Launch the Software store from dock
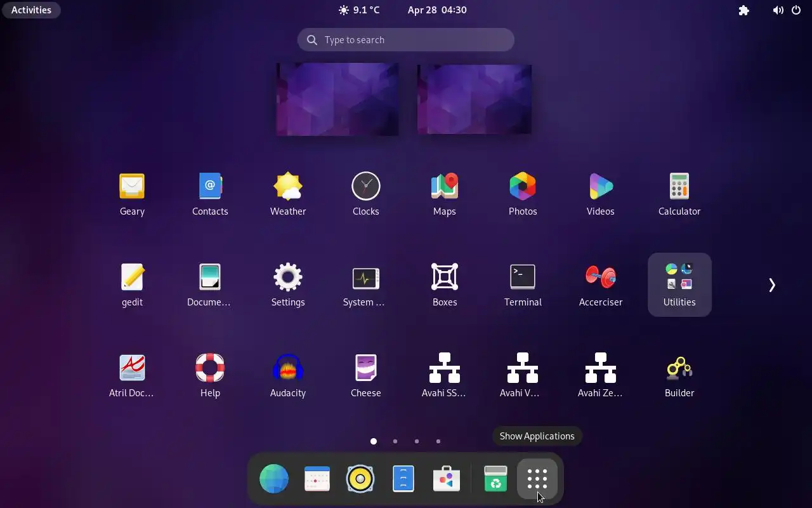This screenshot has height=508, width=812. coord(447,479)
